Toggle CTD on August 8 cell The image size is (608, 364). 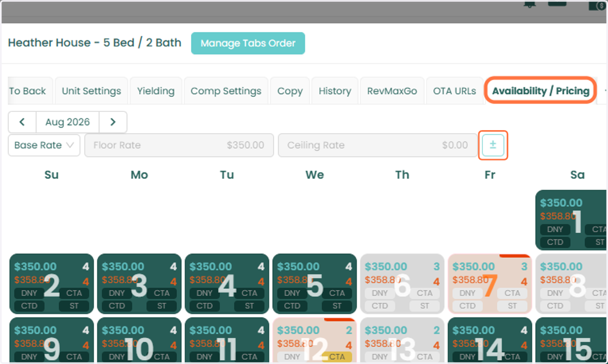pyautogui.click(x=555, y=306)
